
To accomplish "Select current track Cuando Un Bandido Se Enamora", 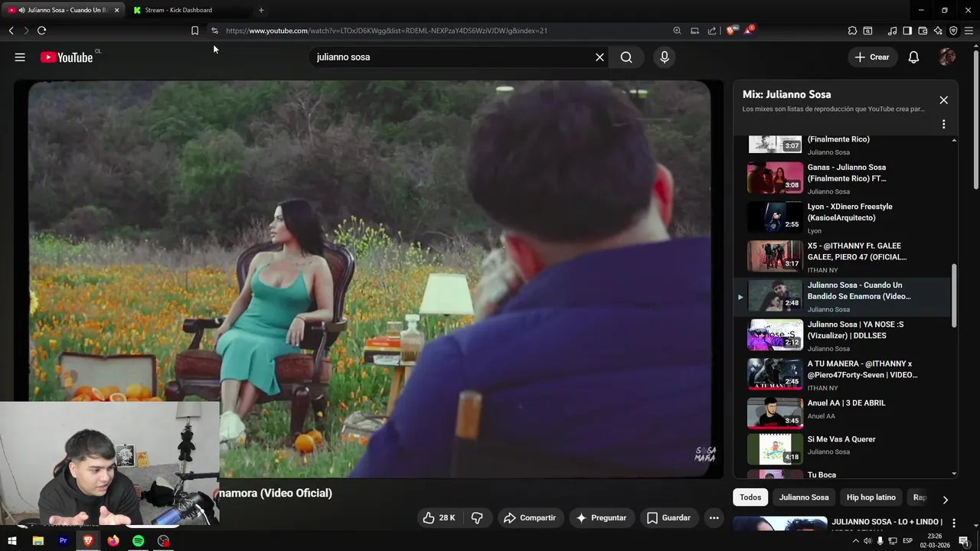I will click(842, 297).
